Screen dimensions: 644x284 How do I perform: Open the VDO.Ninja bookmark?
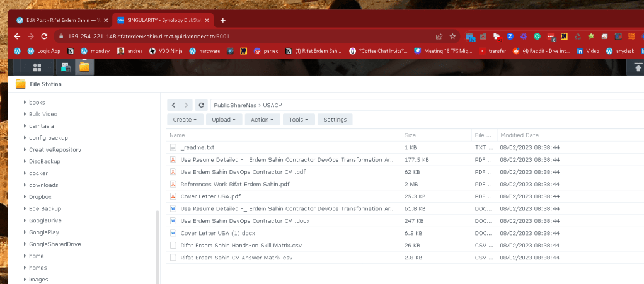click(x=166, y=51)
